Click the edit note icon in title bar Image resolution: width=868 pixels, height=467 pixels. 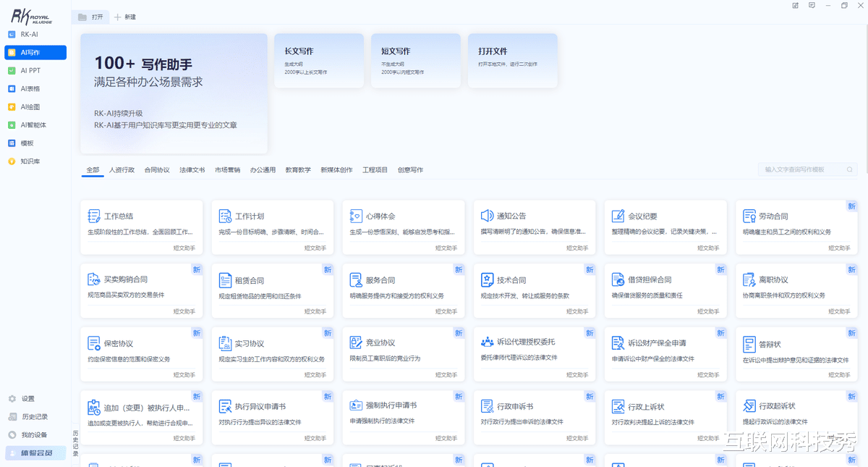point(796,6)
